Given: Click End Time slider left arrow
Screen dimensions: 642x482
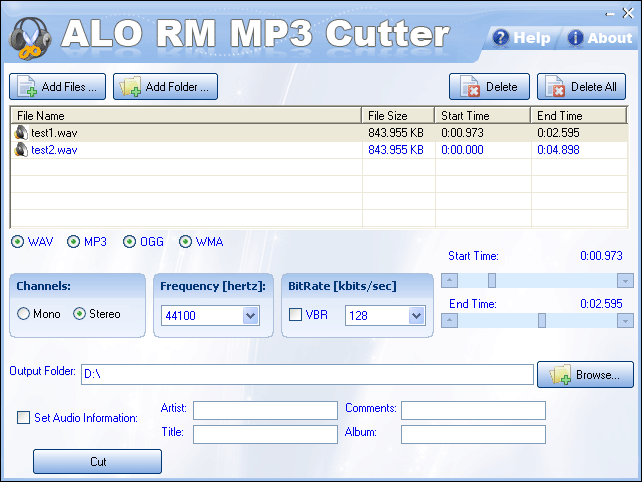Looking at the screenshot, I should [x=450, y=320].
